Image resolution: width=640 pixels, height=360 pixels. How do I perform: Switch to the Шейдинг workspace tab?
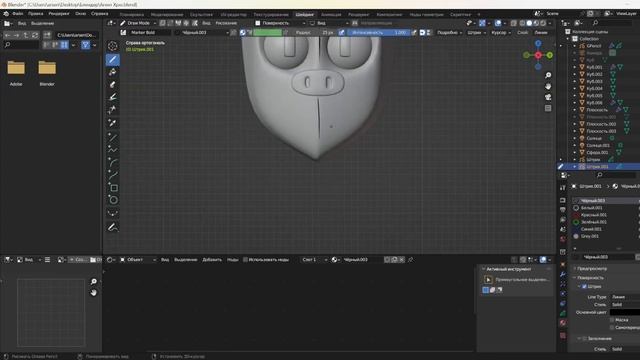[304, 14]
